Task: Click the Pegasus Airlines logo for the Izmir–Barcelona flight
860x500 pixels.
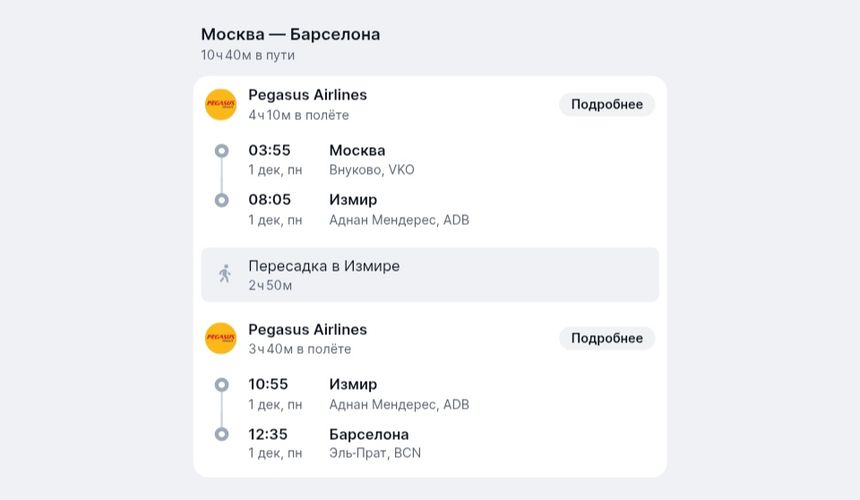Action: pyautogui.click(x=221, y=338)
